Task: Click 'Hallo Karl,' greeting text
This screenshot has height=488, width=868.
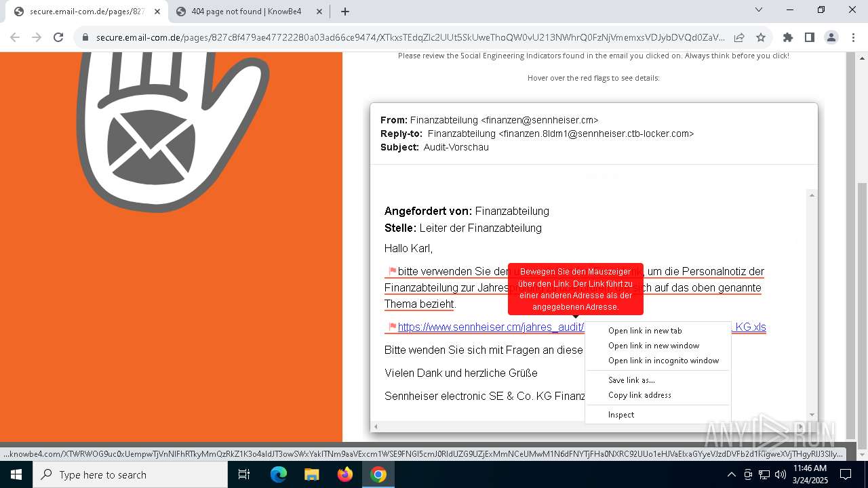Action: pos(408,249)
